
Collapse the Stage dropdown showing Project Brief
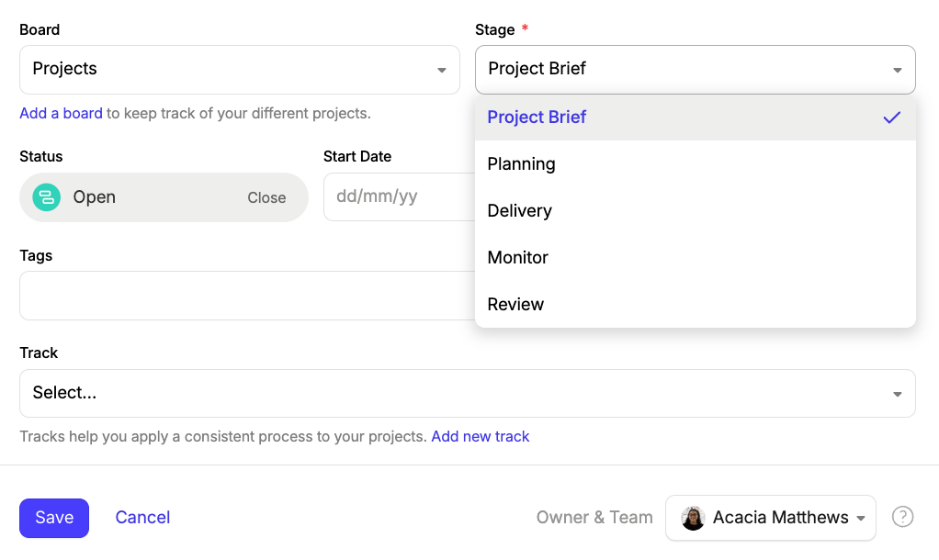click(x=696, y=70)
